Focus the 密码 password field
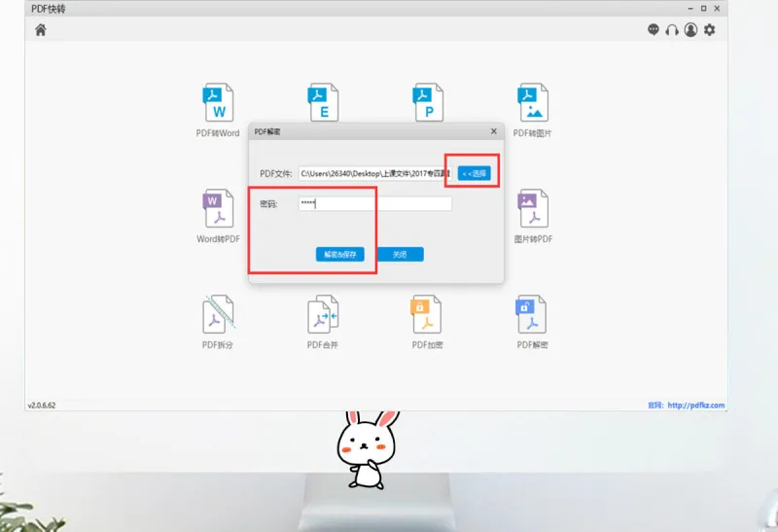 (x=375, y=203)
